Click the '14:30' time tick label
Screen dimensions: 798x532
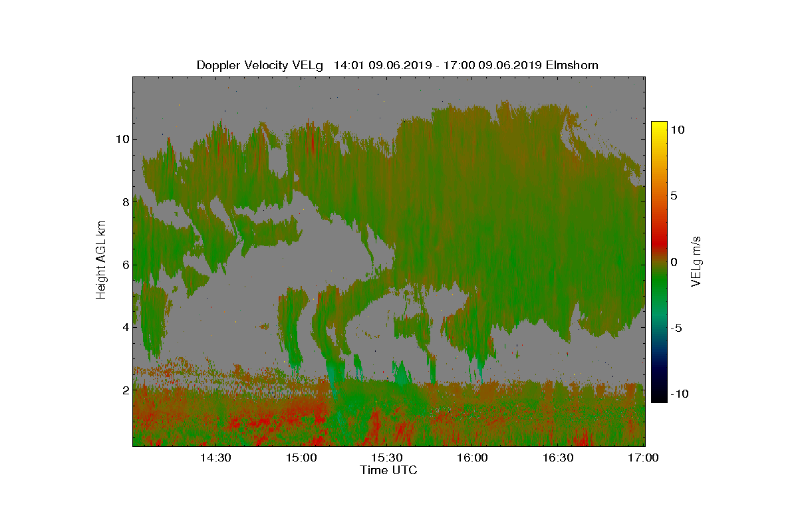[215, 458]
